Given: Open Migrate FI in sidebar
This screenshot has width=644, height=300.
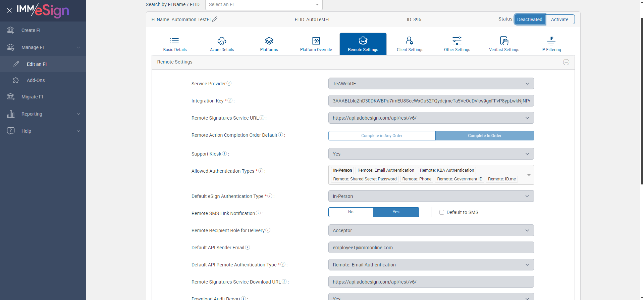Looking at the screenshot, I should point(32,97).
